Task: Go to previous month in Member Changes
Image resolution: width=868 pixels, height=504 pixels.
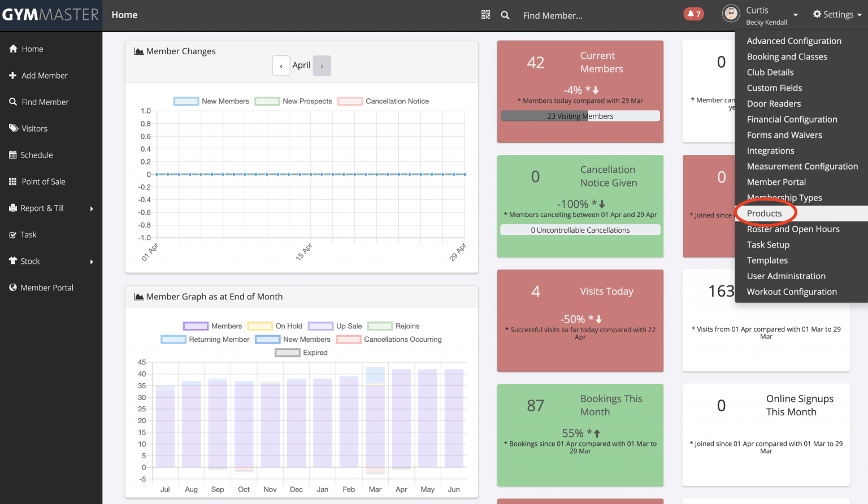Action: click(x=281, y=66)
